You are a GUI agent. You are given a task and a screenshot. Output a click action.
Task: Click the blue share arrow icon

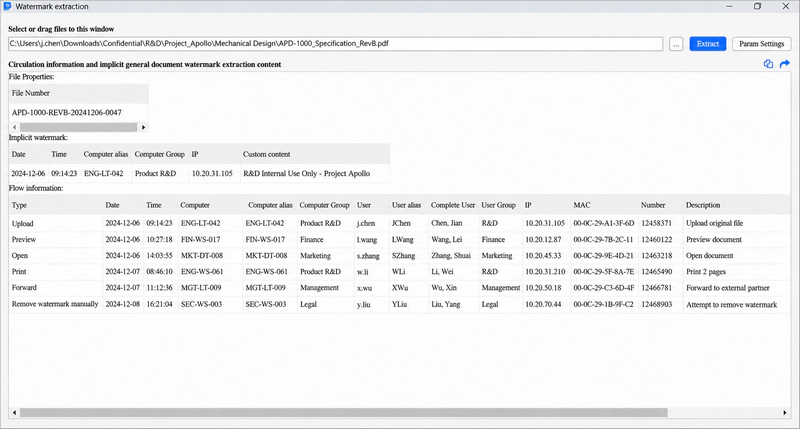(x=785, y=64)
